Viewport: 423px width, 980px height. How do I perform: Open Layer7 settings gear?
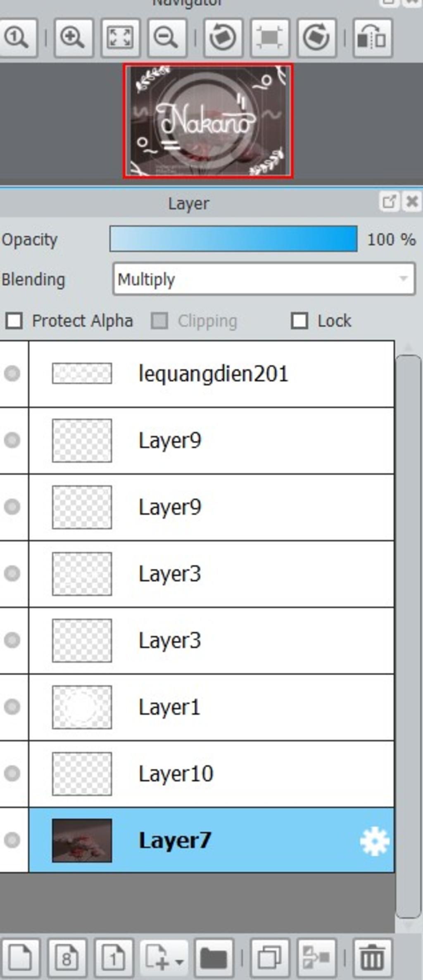pos(374,841)
